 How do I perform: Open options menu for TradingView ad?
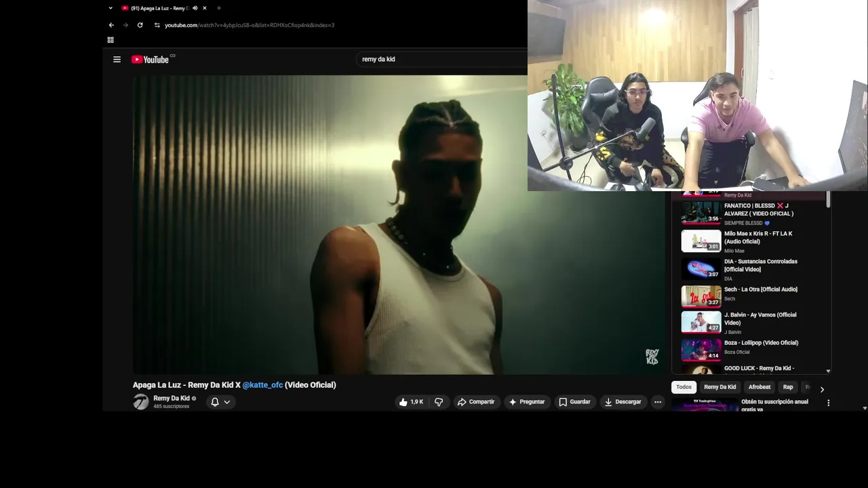(828, 403)
